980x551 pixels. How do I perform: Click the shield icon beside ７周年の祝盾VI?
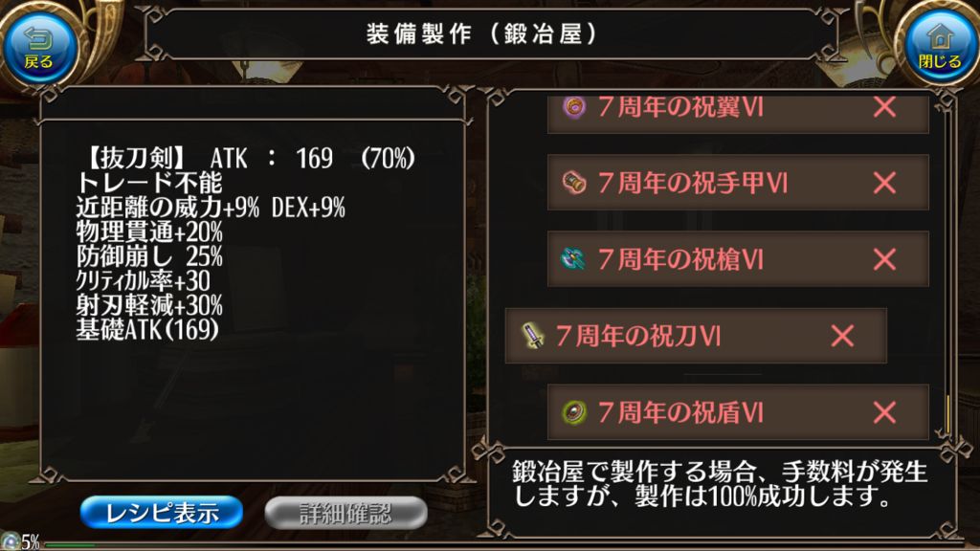(x=573, y=412)
